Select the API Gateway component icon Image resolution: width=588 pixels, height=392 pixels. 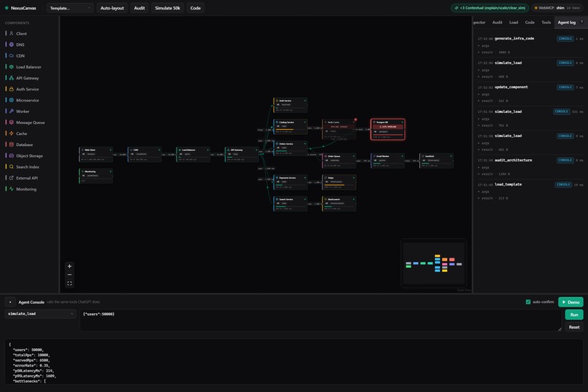pos(11,78)
